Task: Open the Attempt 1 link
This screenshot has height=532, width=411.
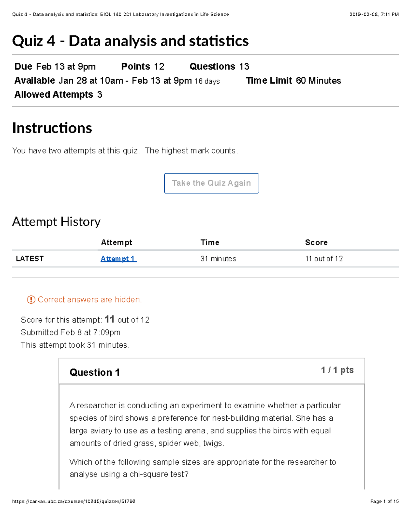Action: (x=118, y=259)
